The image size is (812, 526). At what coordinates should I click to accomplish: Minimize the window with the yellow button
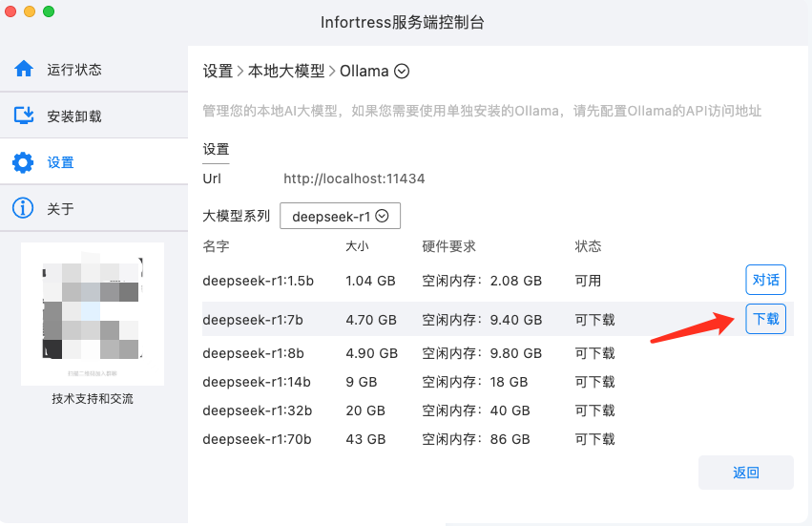[30, 11]
